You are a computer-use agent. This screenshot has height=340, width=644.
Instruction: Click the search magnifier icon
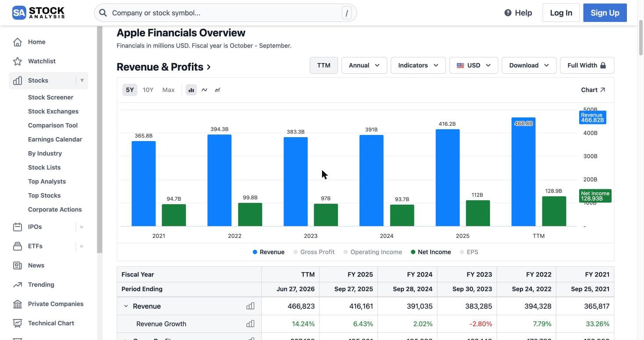pos(103,13)
